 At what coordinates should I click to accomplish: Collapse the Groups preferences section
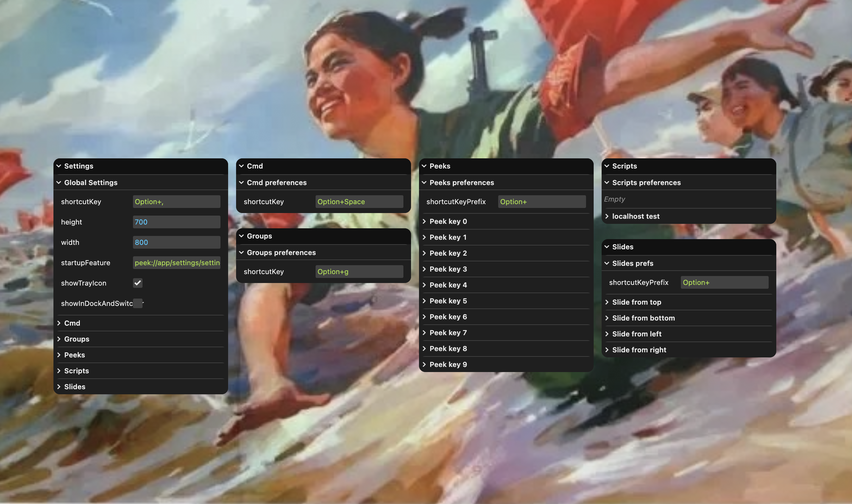[241, 252]
